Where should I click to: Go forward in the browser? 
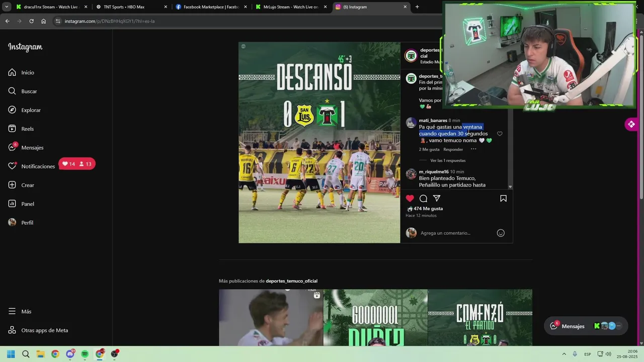(x=19, y=21)
